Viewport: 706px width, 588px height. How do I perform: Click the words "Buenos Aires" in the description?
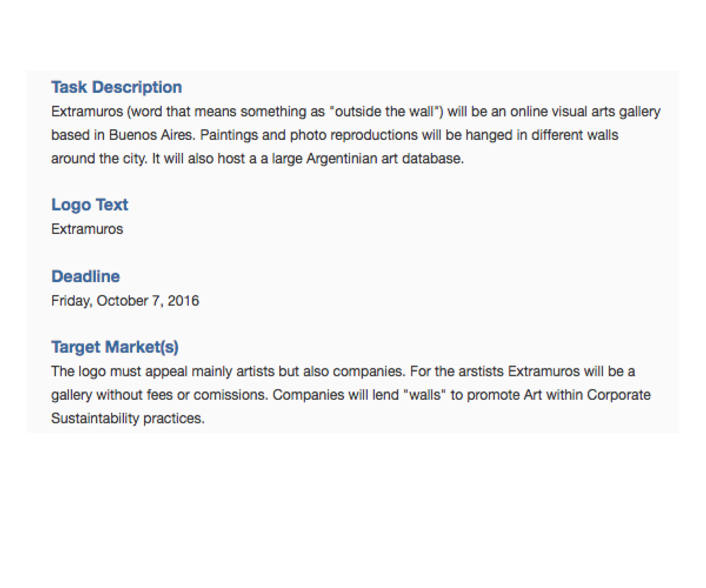[151, 135]
